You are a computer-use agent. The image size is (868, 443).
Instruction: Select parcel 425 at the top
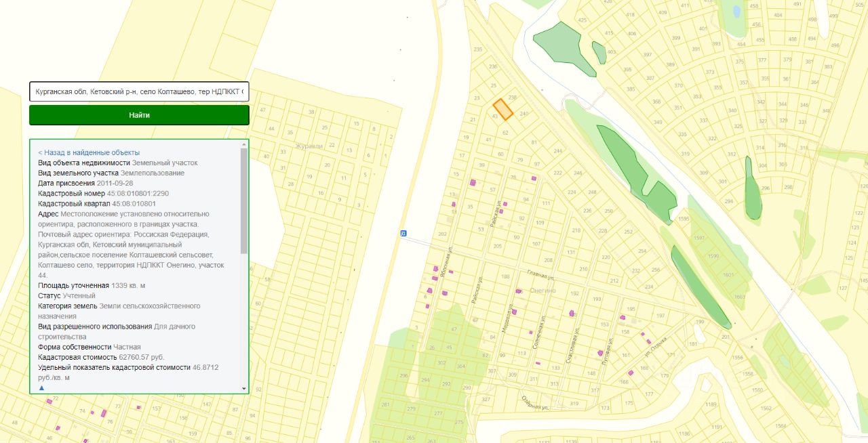[x=581, y=20]
